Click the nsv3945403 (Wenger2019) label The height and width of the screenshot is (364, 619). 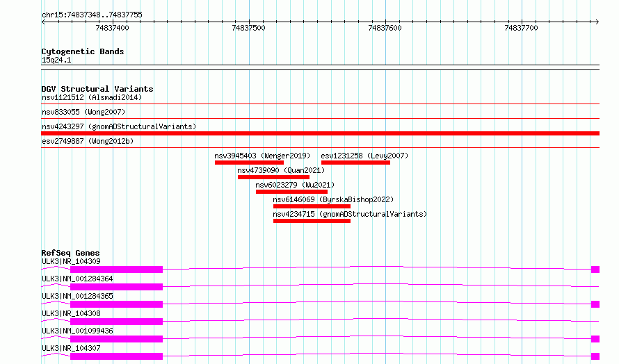(x=262, y=156)
